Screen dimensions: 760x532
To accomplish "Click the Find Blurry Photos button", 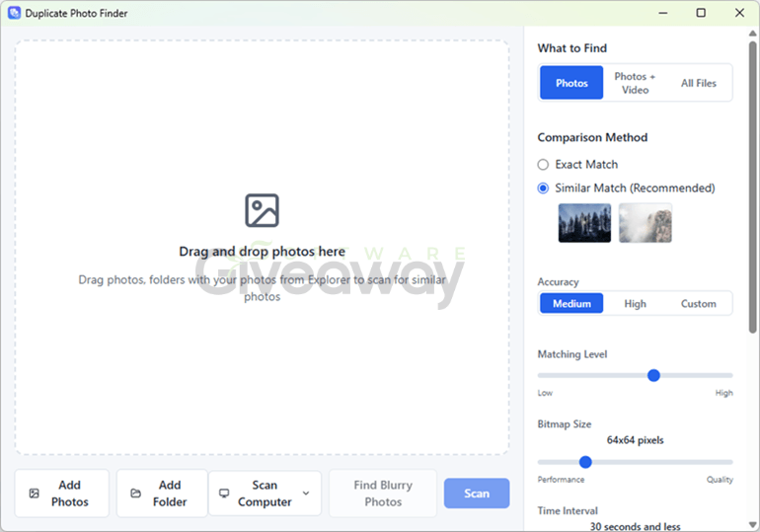I will (x=383, y=494).
